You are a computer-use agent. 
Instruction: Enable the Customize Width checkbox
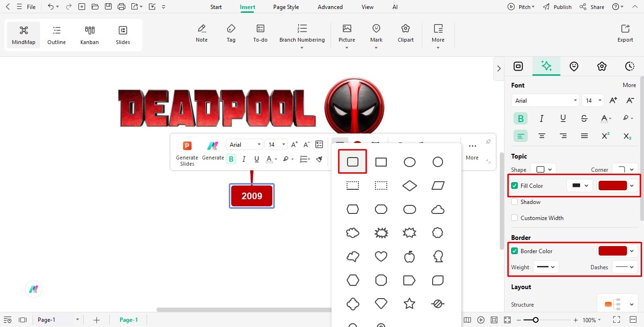(x=514, y=218)
